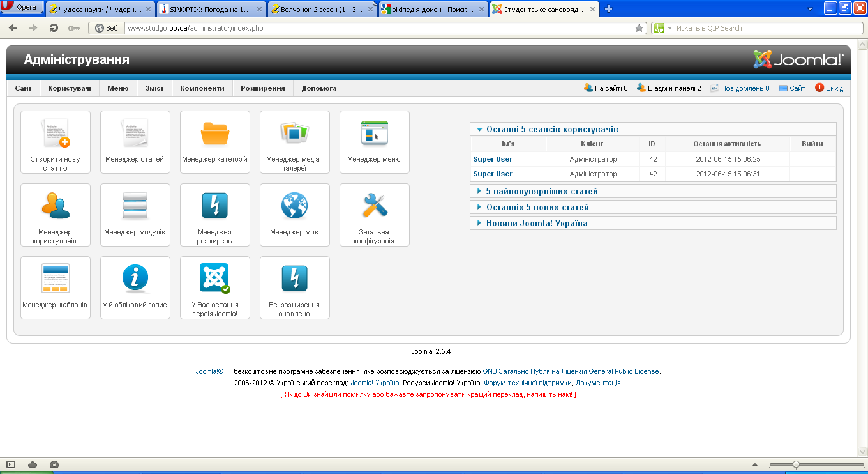Click Сайт preview link in status area
Screen dimensions: 868x474
(792, 88)
